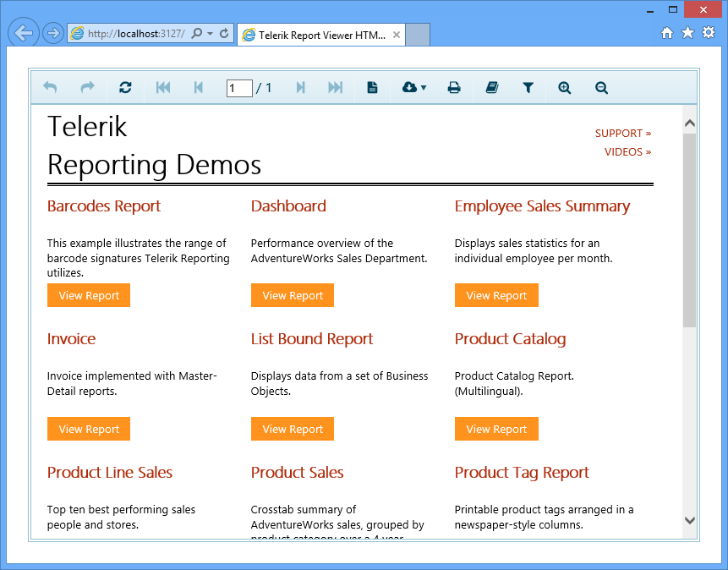
Task: View Report for Employee Sales Summary
Action: 496,295
